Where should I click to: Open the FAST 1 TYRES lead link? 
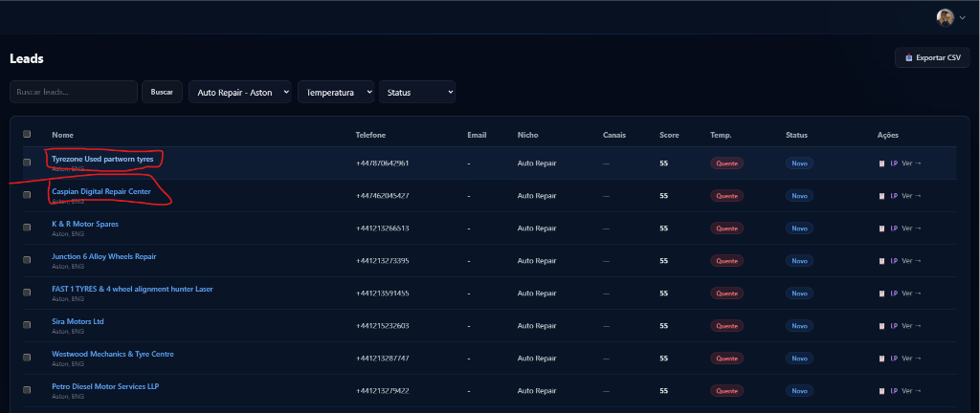tap(132, 289)
